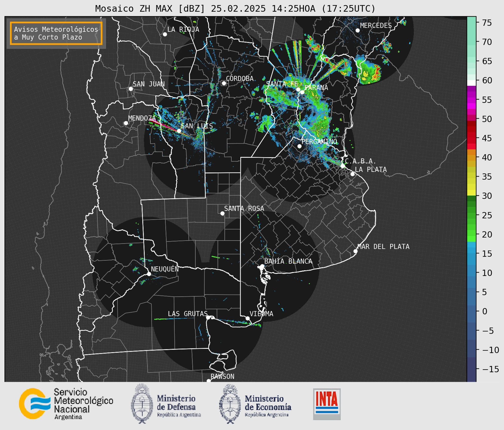Click the '60' label on the scale
This screenshot has width=504, height=430.
487,80
